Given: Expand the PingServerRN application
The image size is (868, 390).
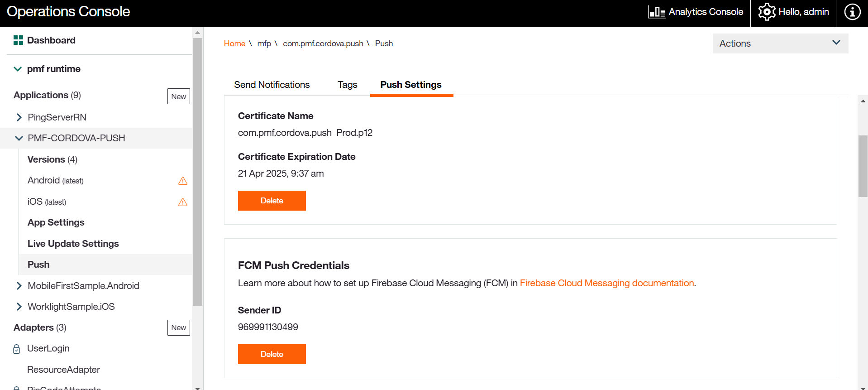Looking at the screenshot, I should pyautogui.click(x=19, y=117).
